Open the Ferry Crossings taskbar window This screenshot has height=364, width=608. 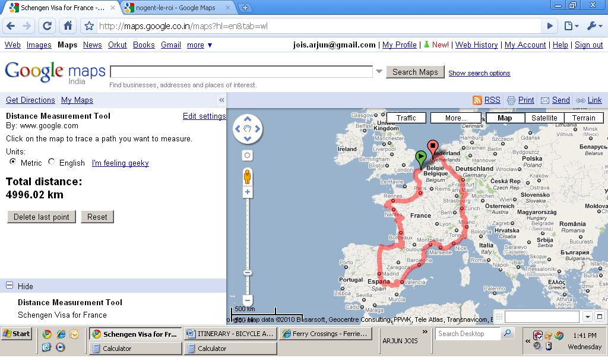pos(326,334)
